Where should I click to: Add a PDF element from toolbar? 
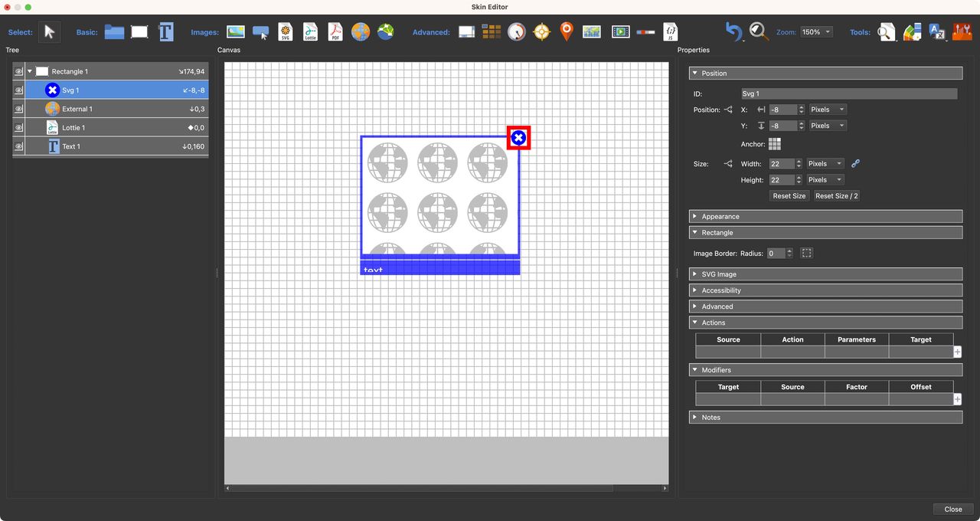coord(335,31)
